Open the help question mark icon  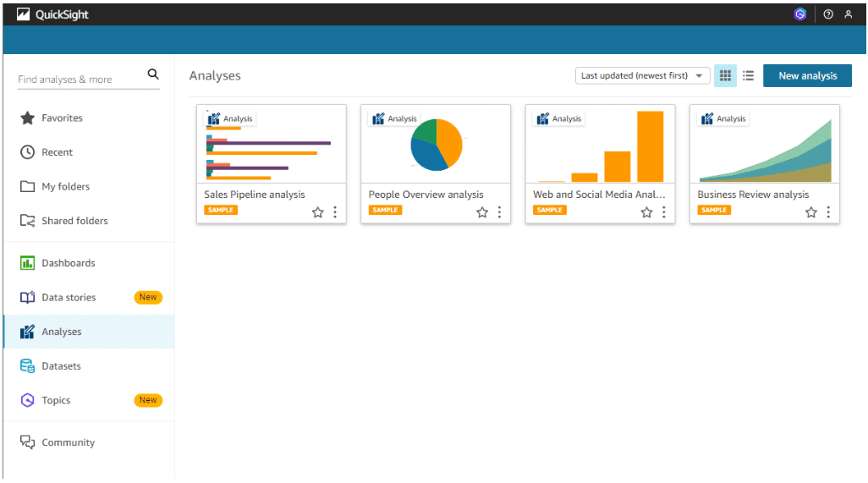click(x=828, y=14)
